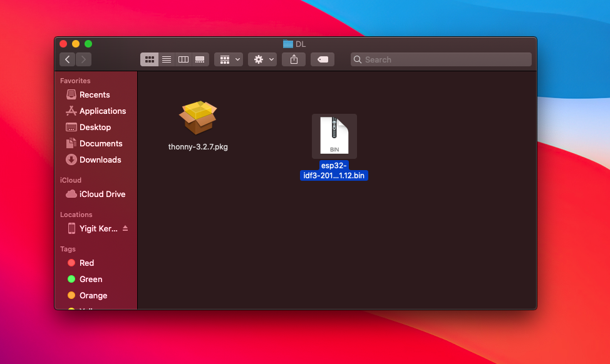Open the group-by arrangement dropdown
Image resolution: width=610 pixels, height=364 pixels.
tap(229, 59)
